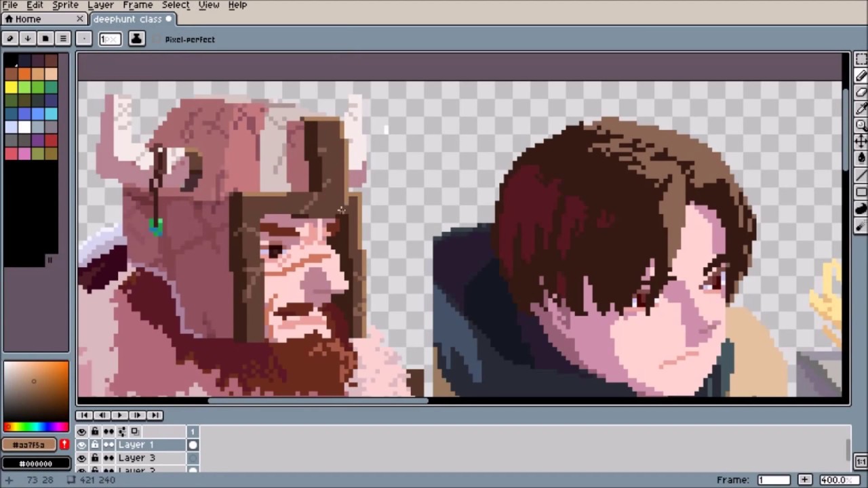Play the animation from timeline controls
This screenshot has width=868, height=488.
click(119, 415)
